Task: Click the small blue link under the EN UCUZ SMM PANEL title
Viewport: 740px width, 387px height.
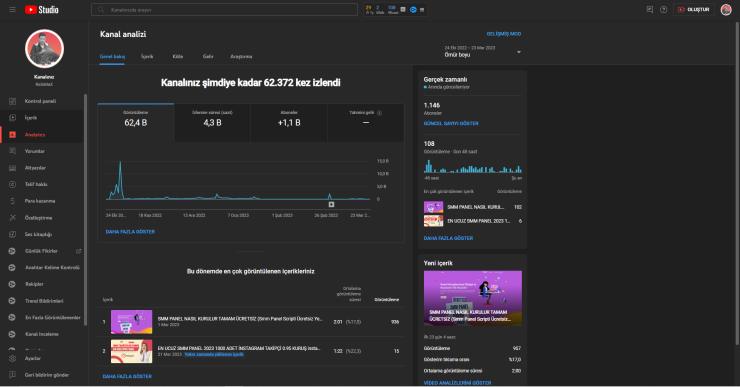Action: click(214, 354)
